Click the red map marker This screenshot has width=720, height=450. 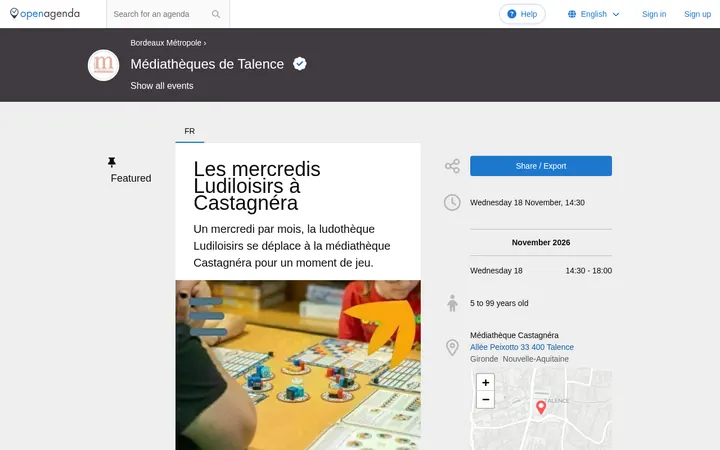point(541,407)
